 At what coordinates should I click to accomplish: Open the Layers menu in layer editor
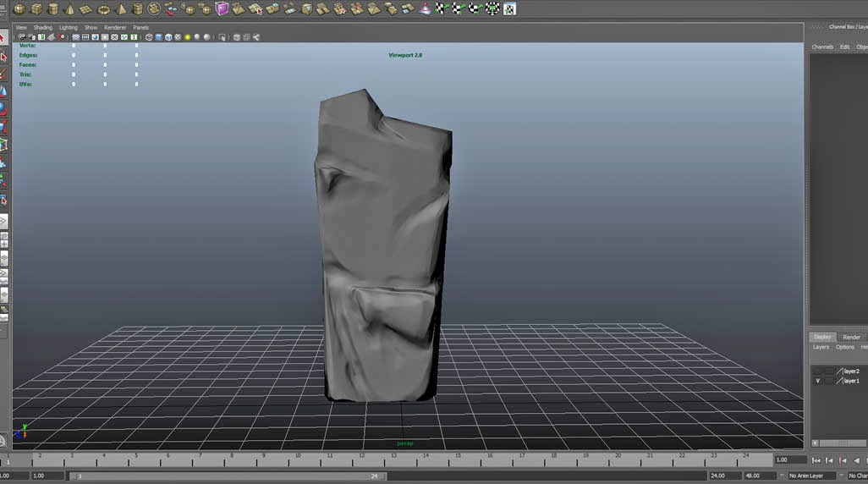coord(821,347)
